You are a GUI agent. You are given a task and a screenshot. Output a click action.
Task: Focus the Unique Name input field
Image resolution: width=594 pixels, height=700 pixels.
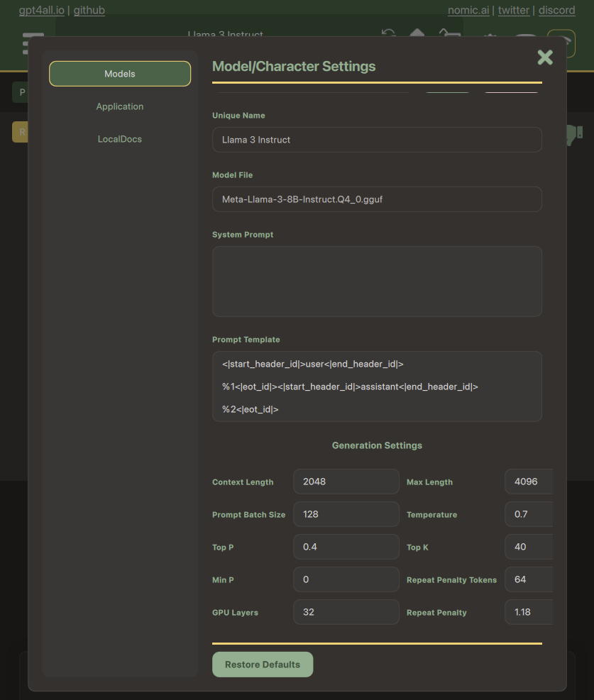(x=377, y=140)
